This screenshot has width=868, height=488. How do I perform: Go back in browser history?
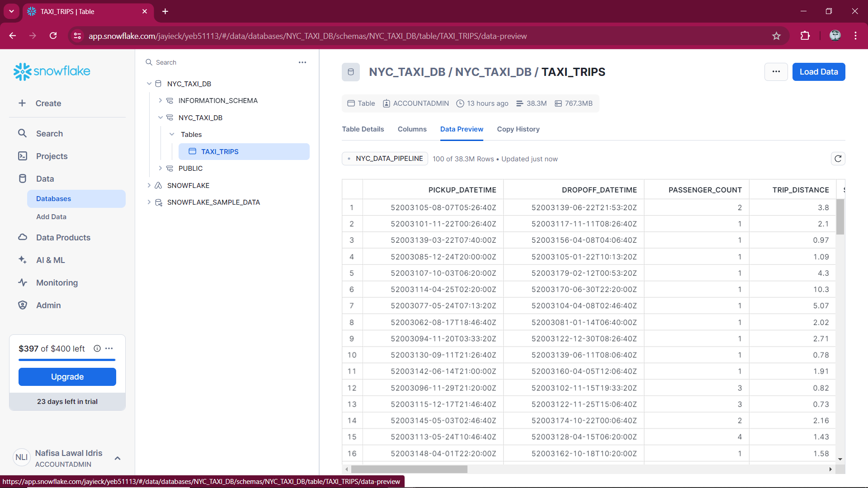pos(13,36)
